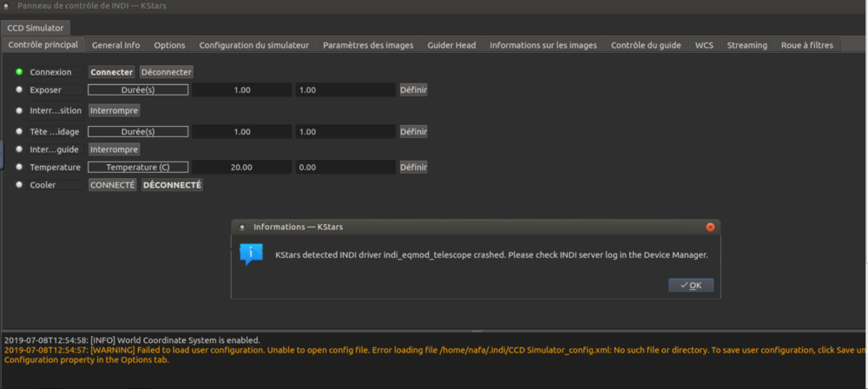
Task: Click the Temperature status indicator light
Action: [19, 167]
